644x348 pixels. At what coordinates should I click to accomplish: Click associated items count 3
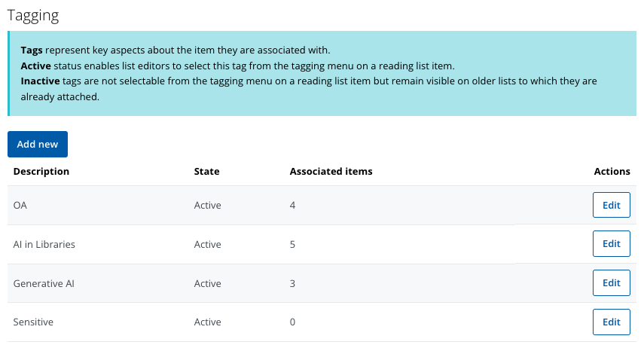point(292,283)
